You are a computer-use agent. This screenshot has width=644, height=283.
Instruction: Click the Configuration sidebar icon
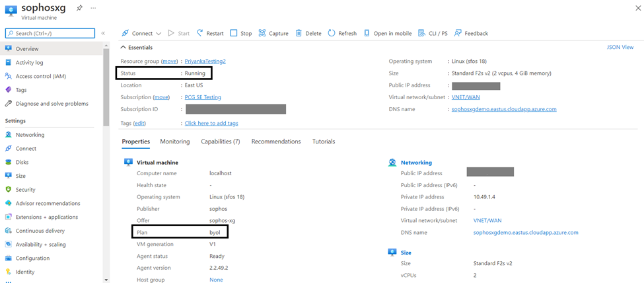[8, 259]
